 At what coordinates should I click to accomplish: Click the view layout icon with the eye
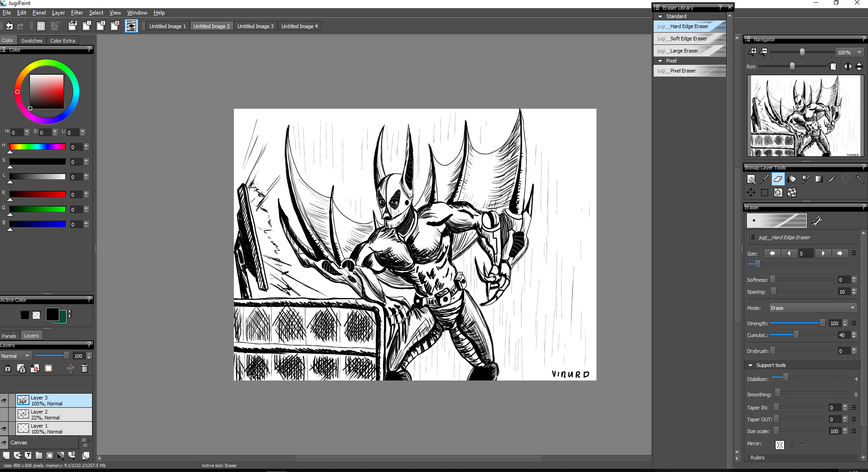(73, 26)
